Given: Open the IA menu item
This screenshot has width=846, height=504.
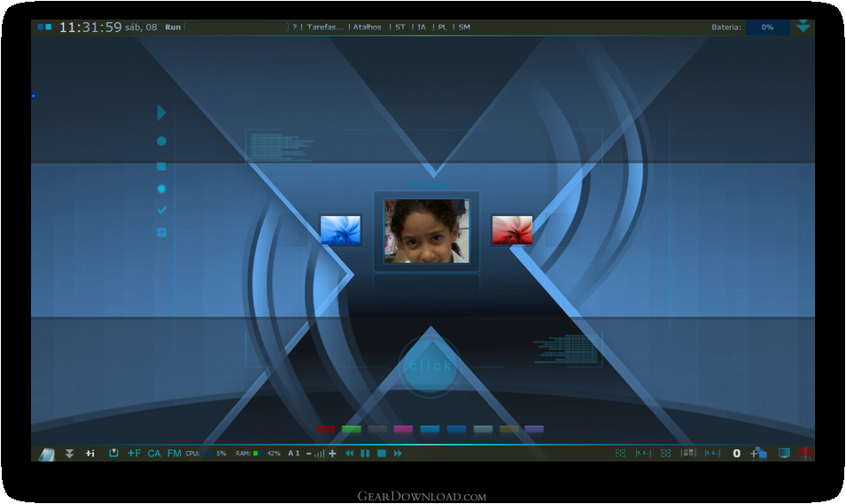Looking at the screenshot, I should click(x=422, y=27).
